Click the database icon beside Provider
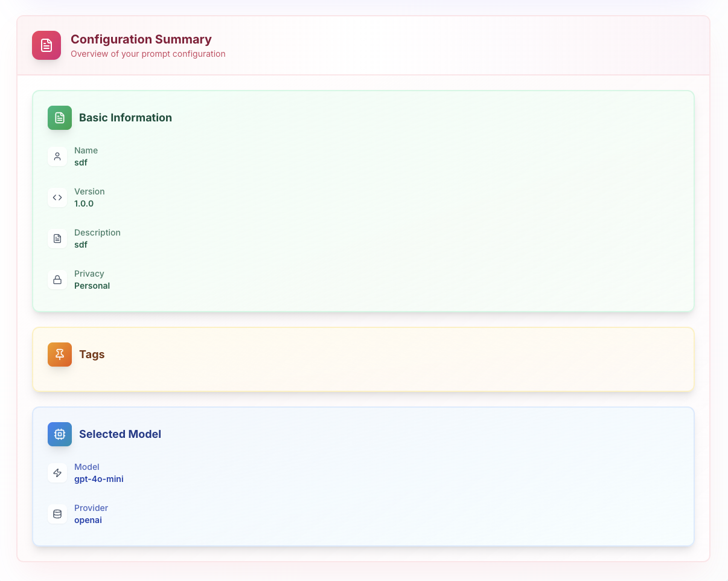Screen dimensions: 728x581 [x=57, y=514]
